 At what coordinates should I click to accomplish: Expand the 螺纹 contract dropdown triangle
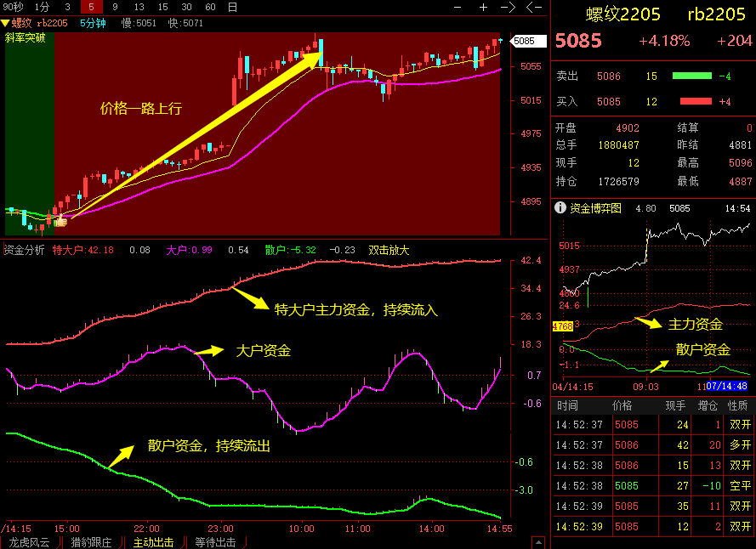click(5, 23)
